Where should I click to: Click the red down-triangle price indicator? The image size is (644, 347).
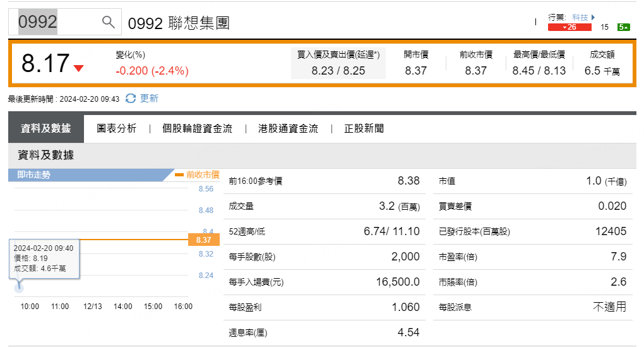(78, 68)
